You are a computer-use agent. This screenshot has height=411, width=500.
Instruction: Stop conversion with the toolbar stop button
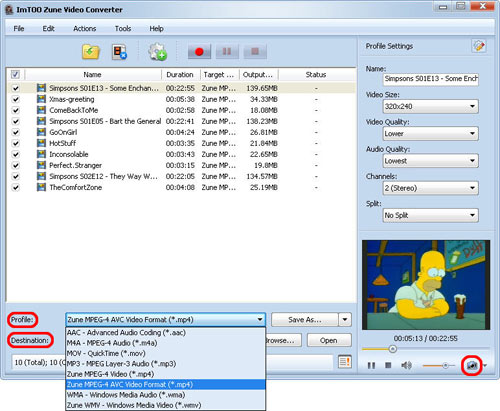point(255,52)
